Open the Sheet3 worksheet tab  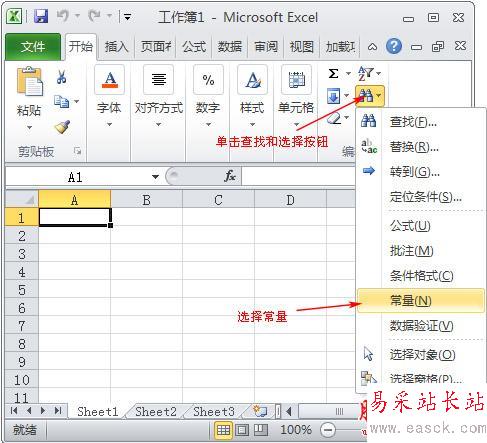214,411
